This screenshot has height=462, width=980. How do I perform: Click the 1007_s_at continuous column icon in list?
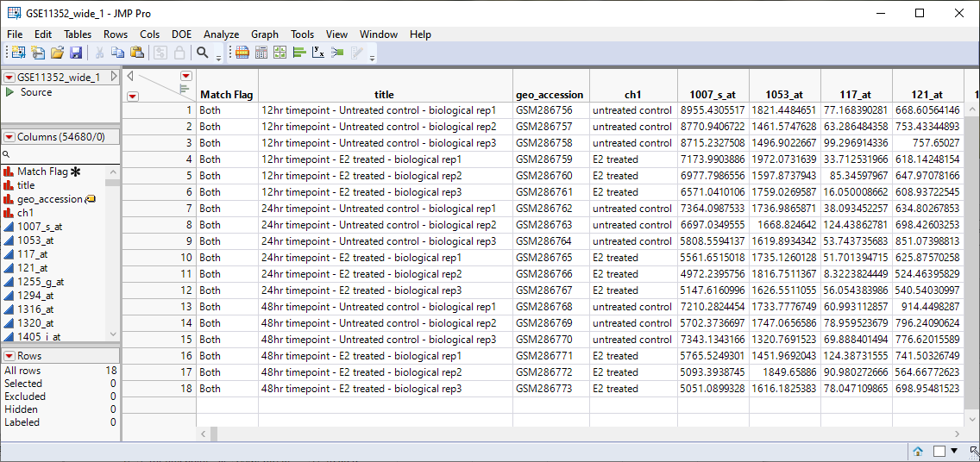click(x=9, y=227)
